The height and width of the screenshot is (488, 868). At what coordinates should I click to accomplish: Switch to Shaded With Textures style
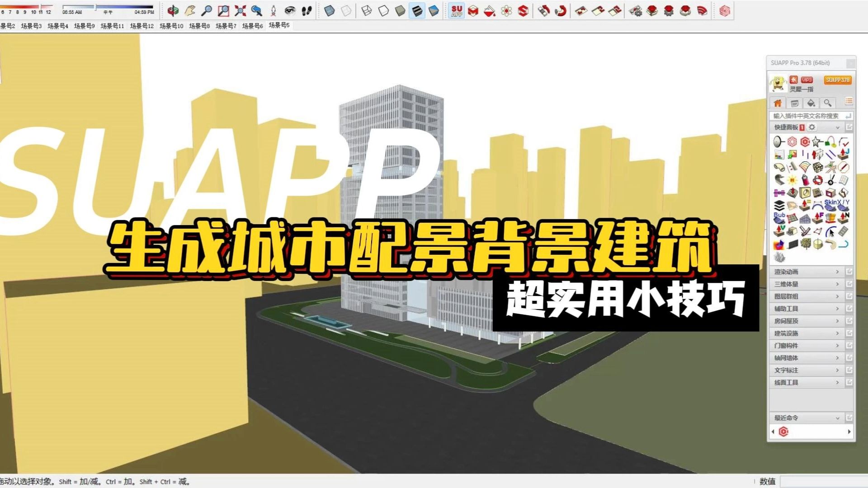[417, 11]
